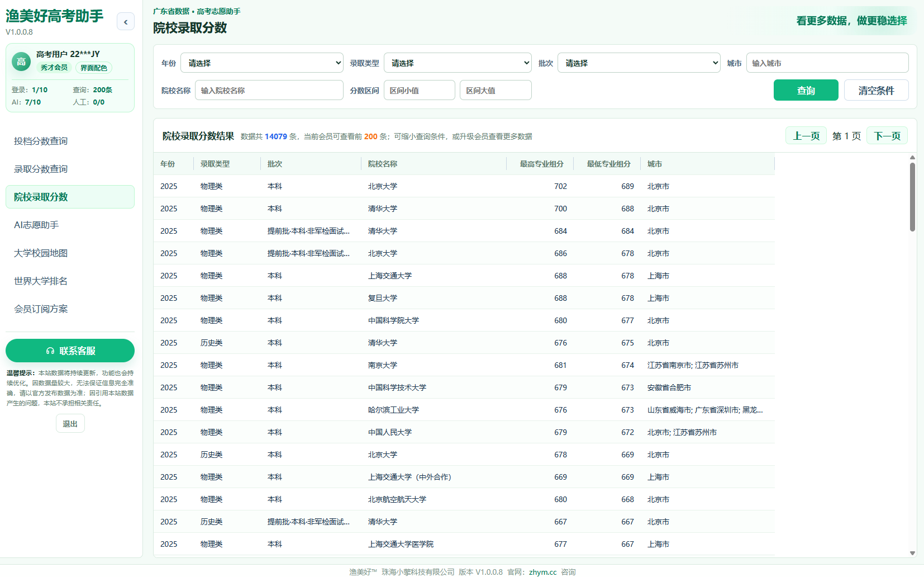This screenshot has height=577, width=924.
Task: Select the 清华大学 row with score 700
Action: coord(464,209)
